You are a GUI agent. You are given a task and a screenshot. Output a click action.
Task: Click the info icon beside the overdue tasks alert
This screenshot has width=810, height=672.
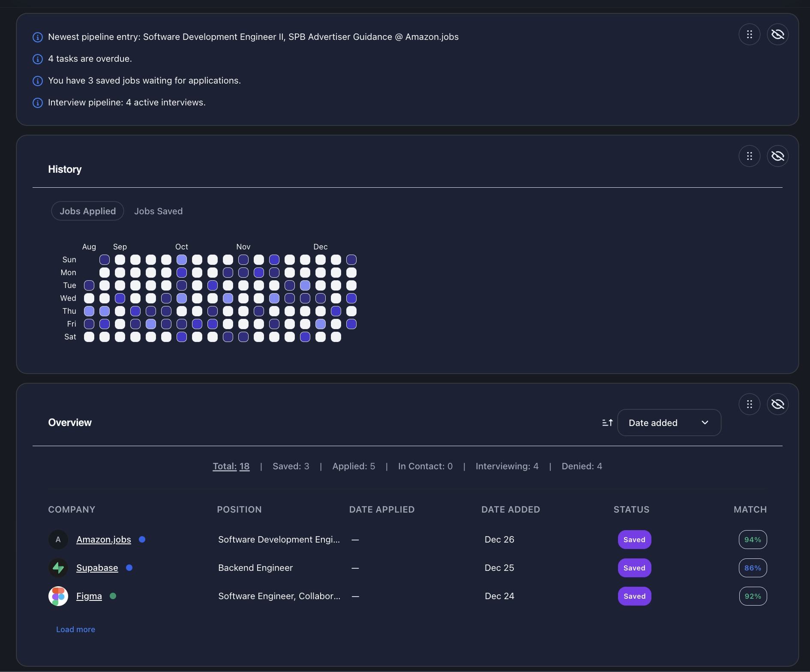point(37,59)
